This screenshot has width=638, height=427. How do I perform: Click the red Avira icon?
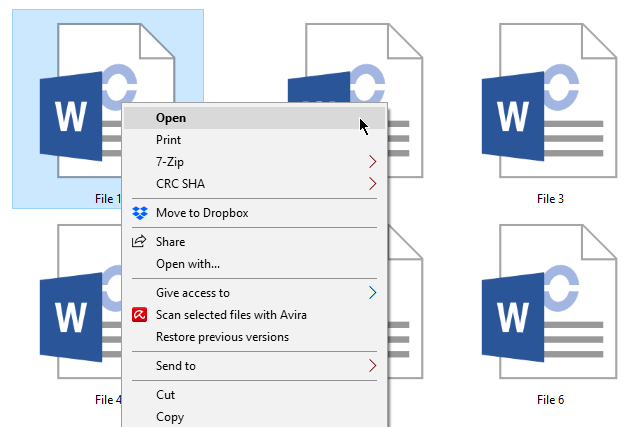click(x=140, y=315)
